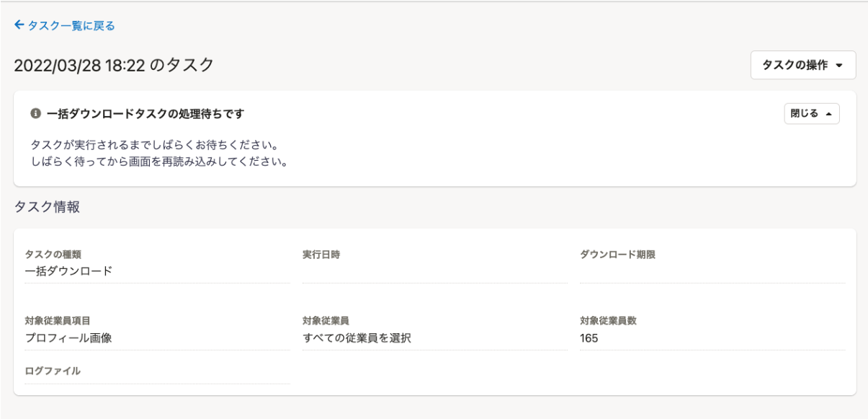Collapse the notice with 閉じる button
The image size is (868, 419).
pyautogui.click(x=812, y=114)
